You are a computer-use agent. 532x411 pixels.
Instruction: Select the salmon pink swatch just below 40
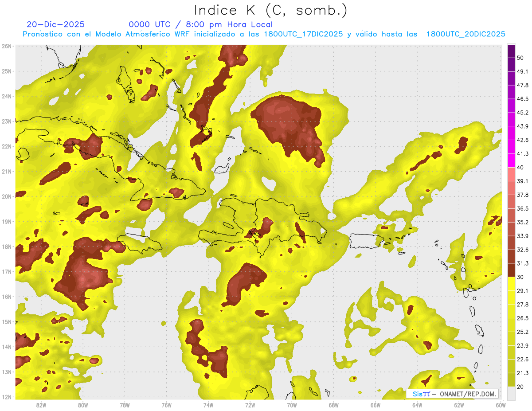[511, 174]
